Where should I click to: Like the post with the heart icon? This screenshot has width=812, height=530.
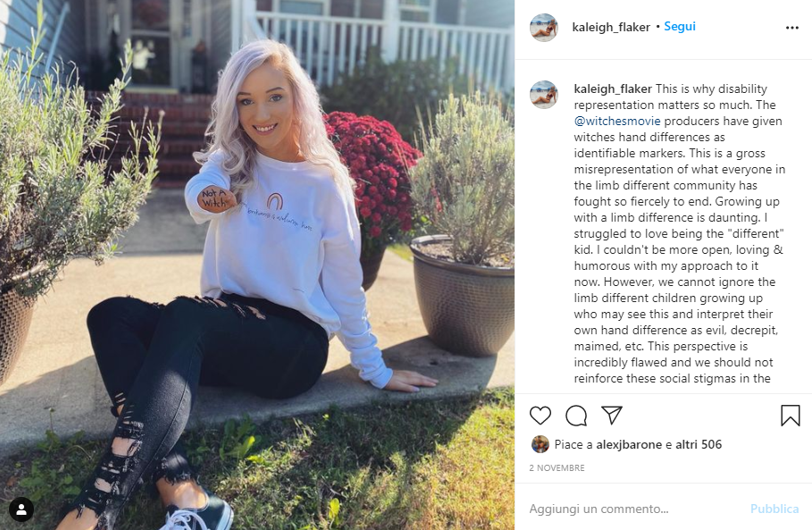click(540, 416)
